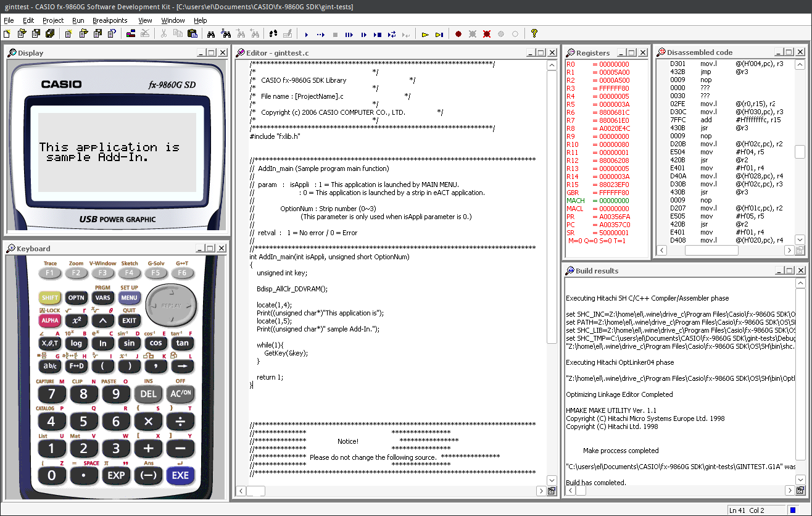This screenshot has width=812, height=516.
Task: Open the Window menu
Action: (x=173, y=20)
